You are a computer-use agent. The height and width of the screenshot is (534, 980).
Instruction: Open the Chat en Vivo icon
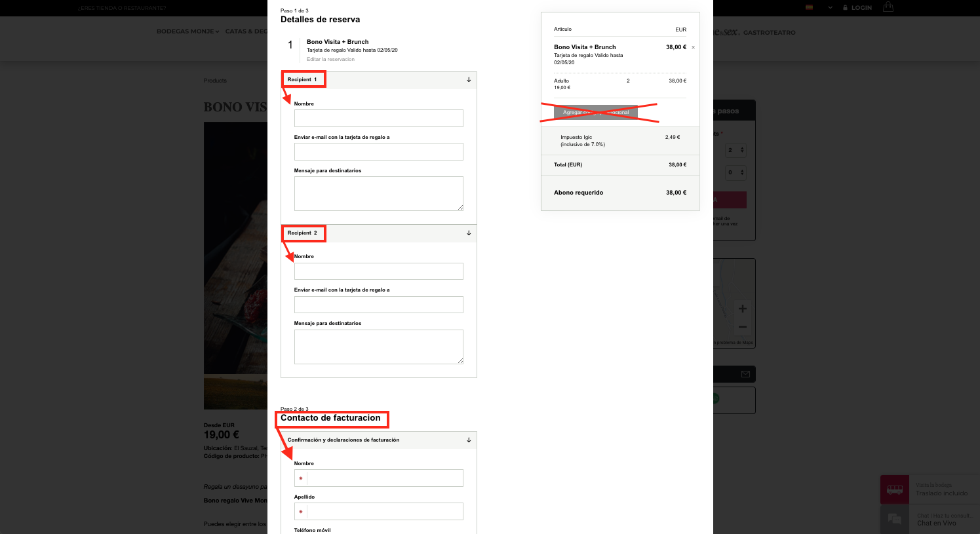(895, 519)
